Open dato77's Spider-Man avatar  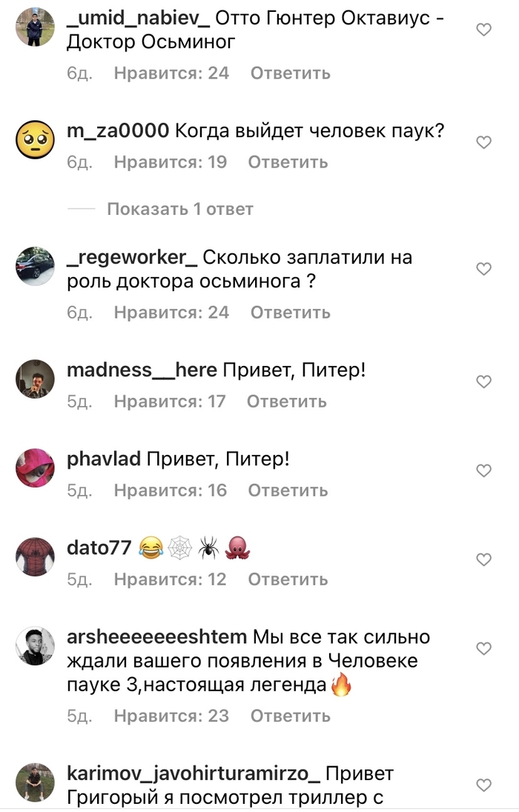(x=35, y=556)
